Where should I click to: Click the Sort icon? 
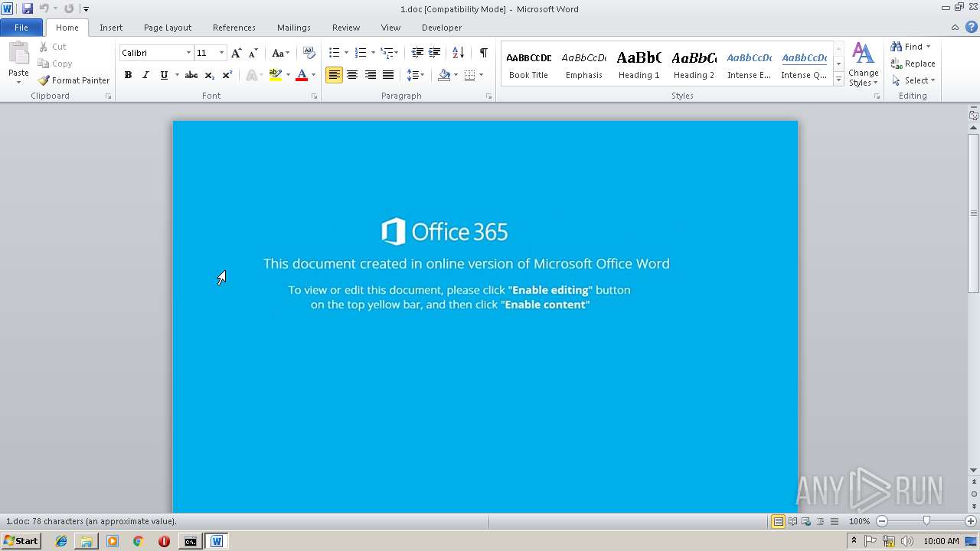[x=458, y=53]
